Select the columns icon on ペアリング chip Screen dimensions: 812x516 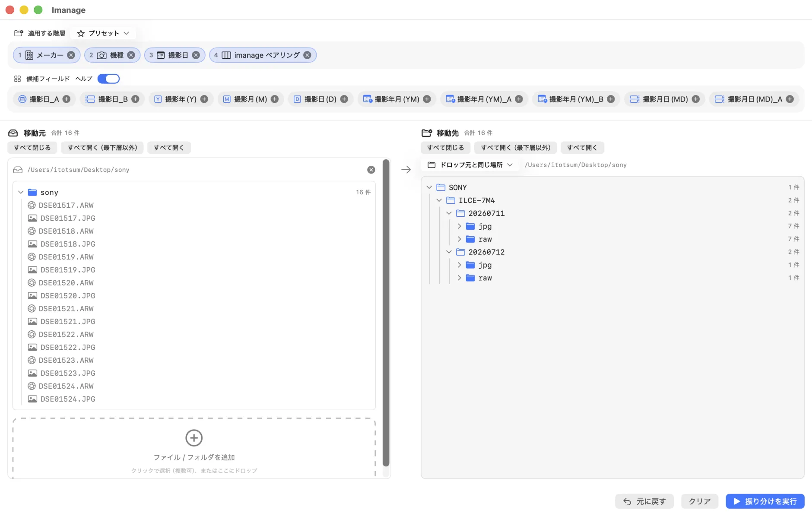click(x=226, y=55)
